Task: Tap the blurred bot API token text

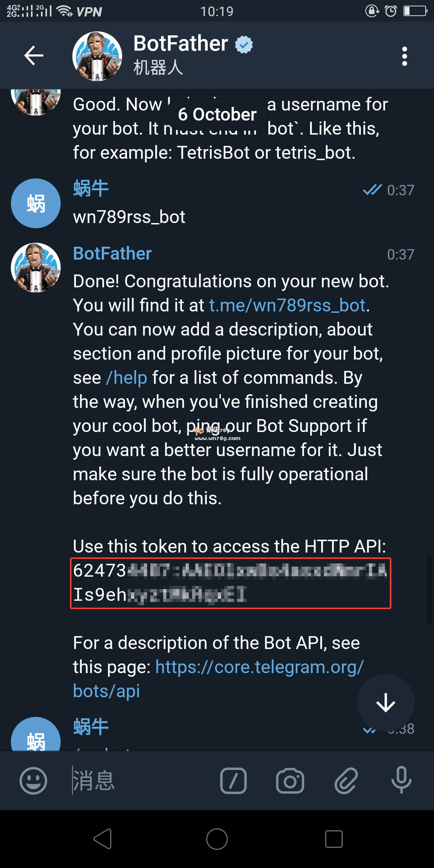Action: click(x=230, y=583)
